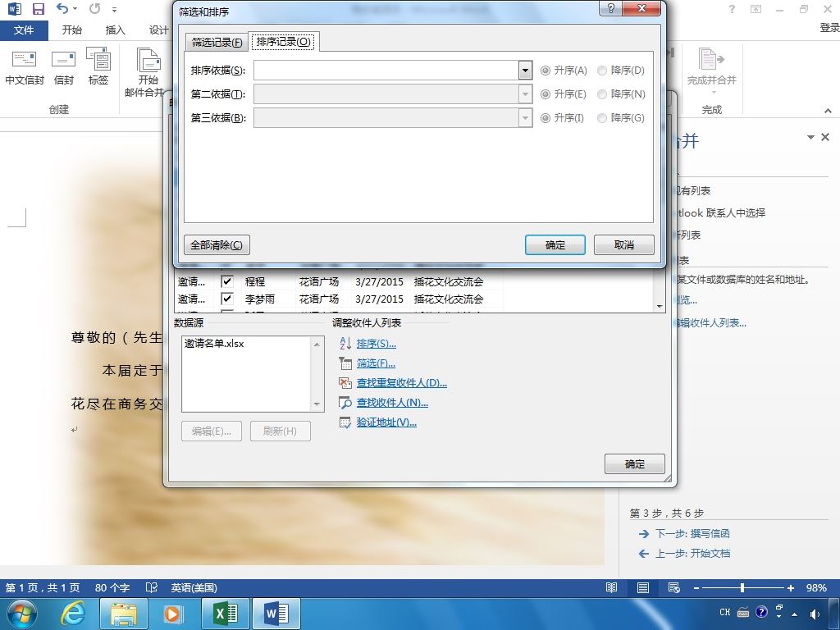This screenshot has width=840, height=630.
Task: Show hidden tray icons arrow
Action: tap(794, 614)
